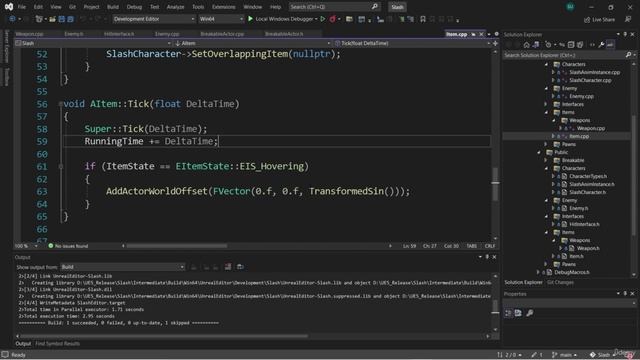Open the Slash project scope dropdown
The width and height of the screenshot is (640, 360).
tap(93, 43)
